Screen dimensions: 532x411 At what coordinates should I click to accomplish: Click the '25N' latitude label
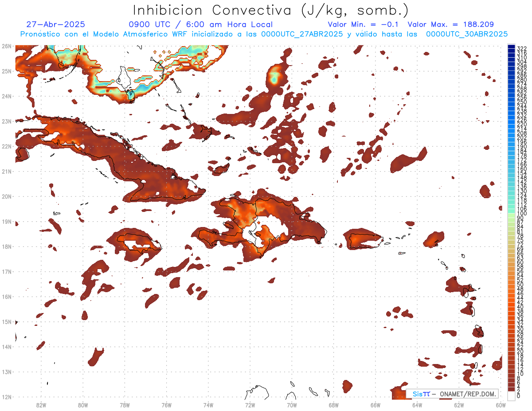(6, 71)
